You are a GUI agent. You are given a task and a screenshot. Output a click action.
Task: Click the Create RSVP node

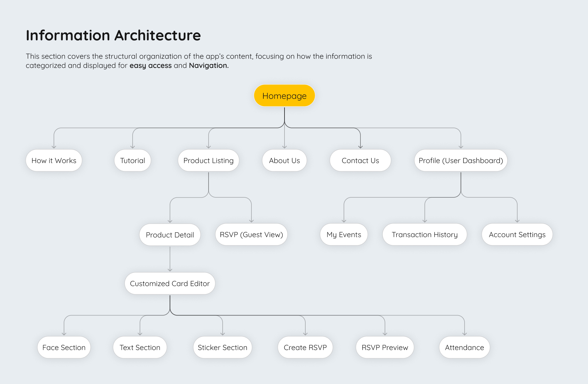[305, 348]
